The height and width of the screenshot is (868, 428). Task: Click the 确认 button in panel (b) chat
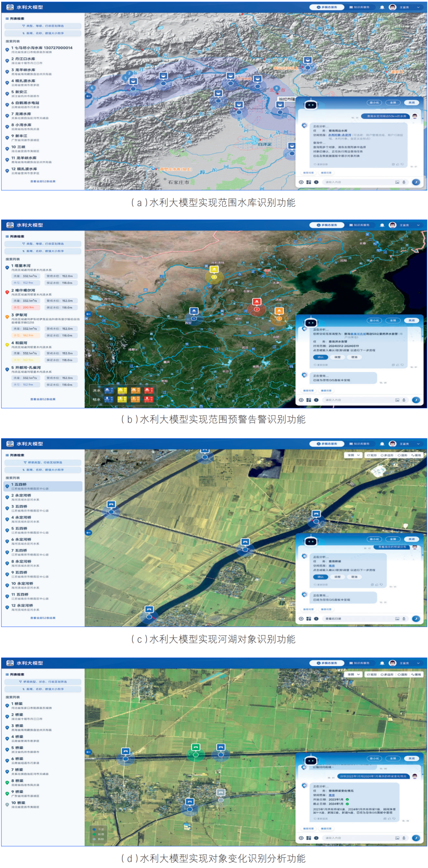coord(320,357)
